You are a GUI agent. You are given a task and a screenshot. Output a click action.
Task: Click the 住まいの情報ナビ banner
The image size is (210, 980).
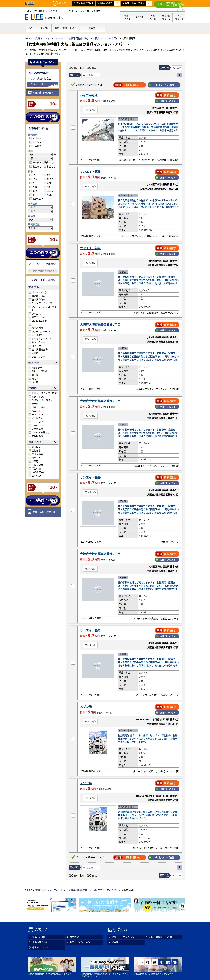coord(105,905)
